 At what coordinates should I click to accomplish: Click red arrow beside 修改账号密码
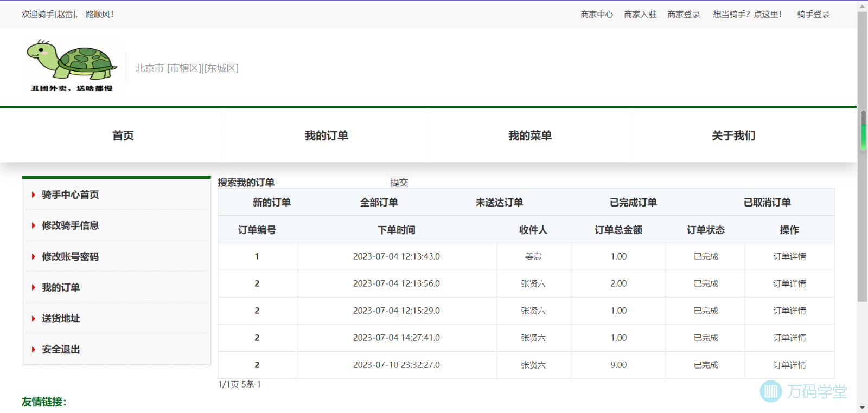[x=33, y=256]
